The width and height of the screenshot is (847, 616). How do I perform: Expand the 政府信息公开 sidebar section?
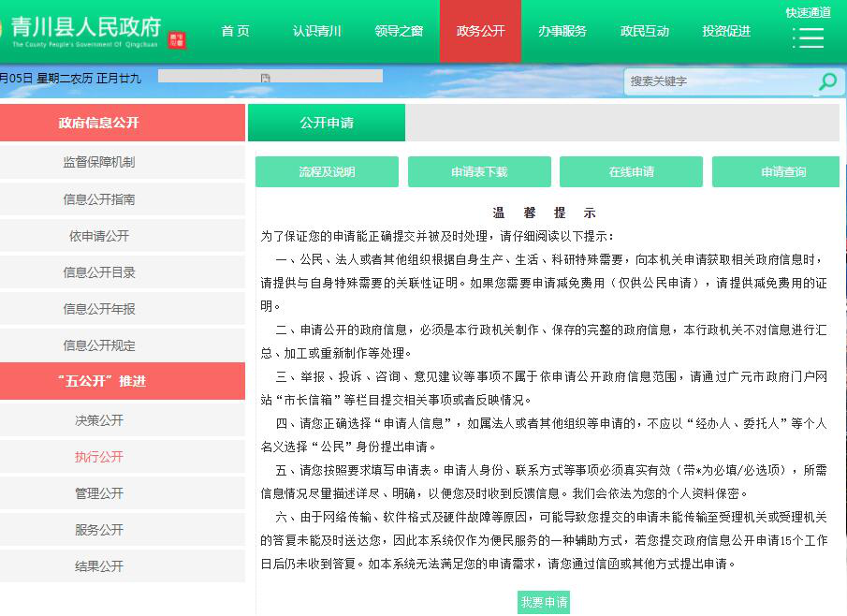pos(123,123)
